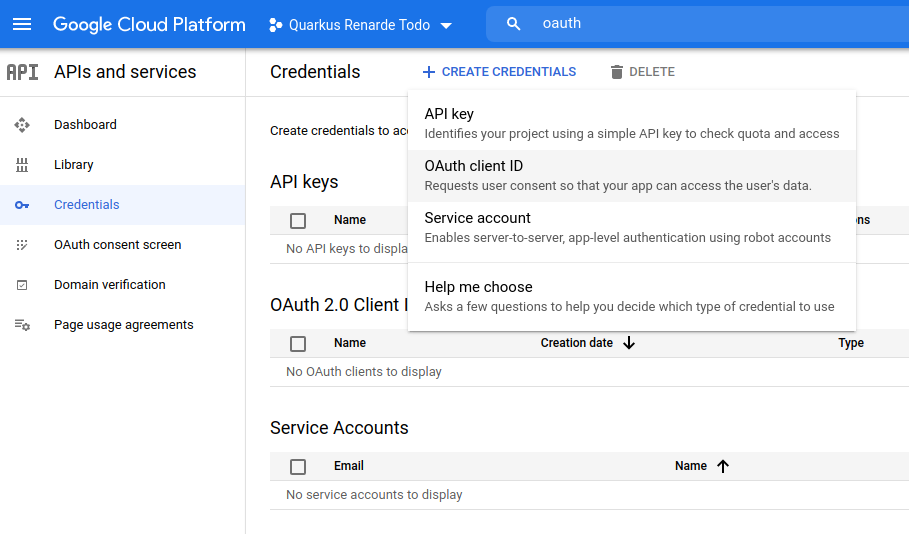Click the Credentials key icon
This screenshot has width=909, height=534.
22,205
